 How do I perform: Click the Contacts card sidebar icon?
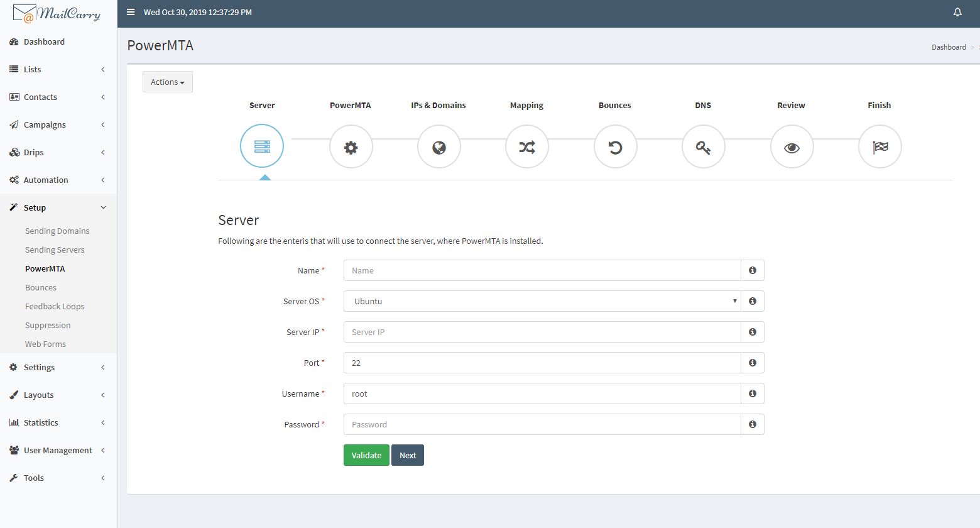(x=14, y=97)
